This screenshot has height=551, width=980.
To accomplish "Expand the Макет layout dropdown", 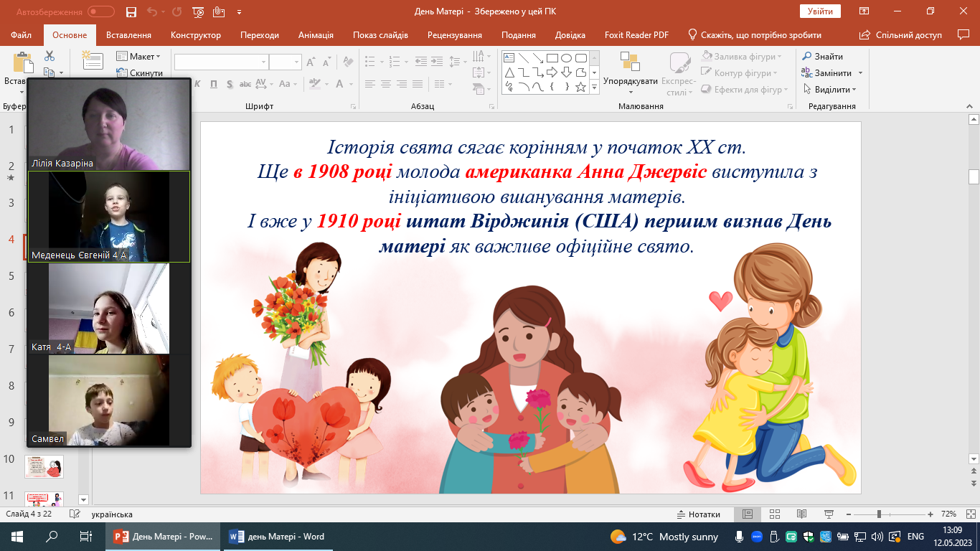I will coord(139,57).
